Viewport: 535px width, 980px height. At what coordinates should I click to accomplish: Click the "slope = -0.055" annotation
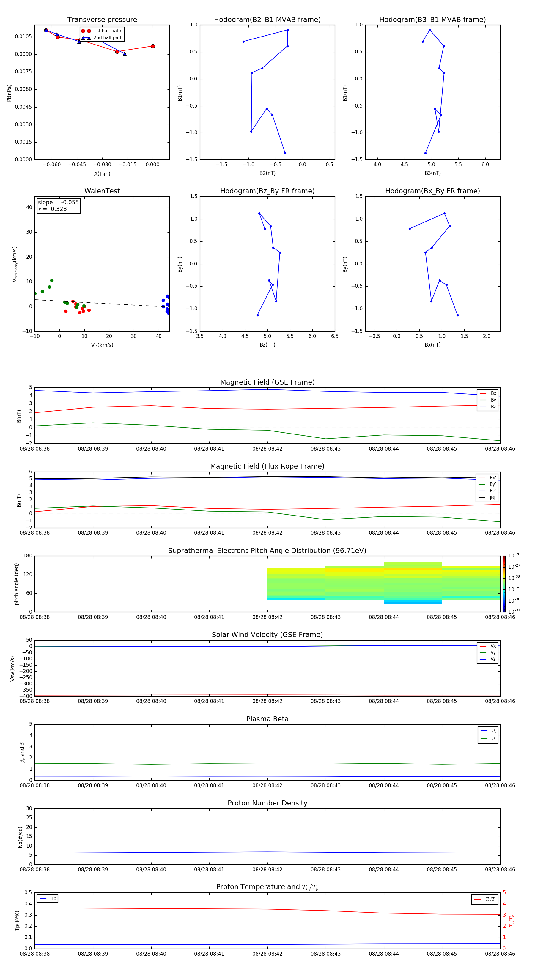58,203
